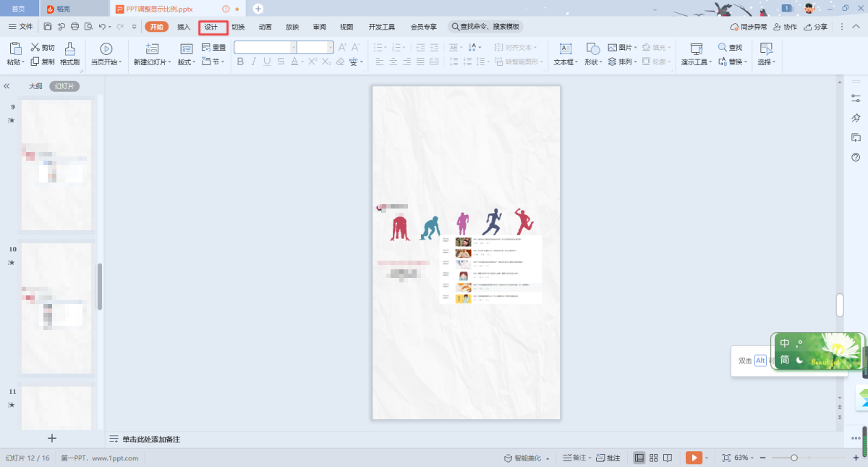The width and height of the screenshot is (868, 467).
Task: Select slide 10 thumbnail in panel
Action: [x=56, y=308]
